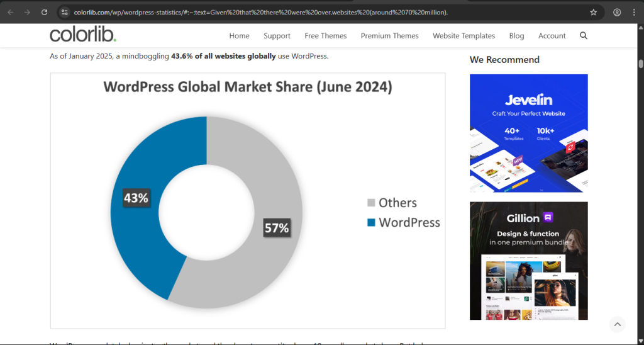Open the site information icon in the address bar
The height and width of the screenshot is (345, 644).
(x=65, y=13)
